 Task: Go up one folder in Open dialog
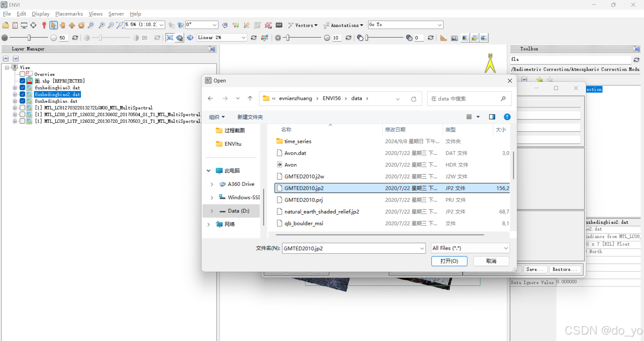(250, 98)
